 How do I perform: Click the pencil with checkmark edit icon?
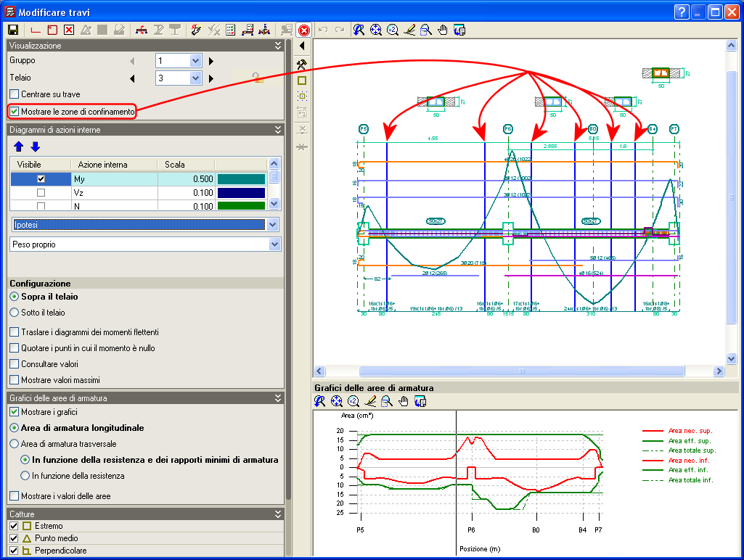[x=196, y=30]
